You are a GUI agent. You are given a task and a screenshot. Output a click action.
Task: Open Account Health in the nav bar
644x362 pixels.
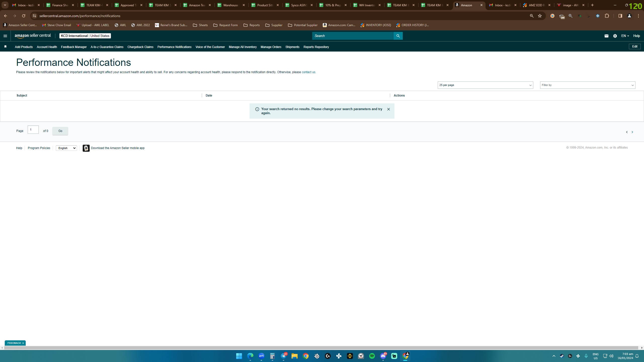coord(47,47)
